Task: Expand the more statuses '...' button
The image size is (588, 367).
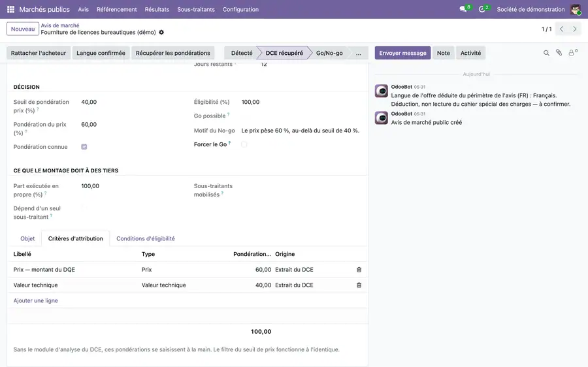Action: (359, 53)
